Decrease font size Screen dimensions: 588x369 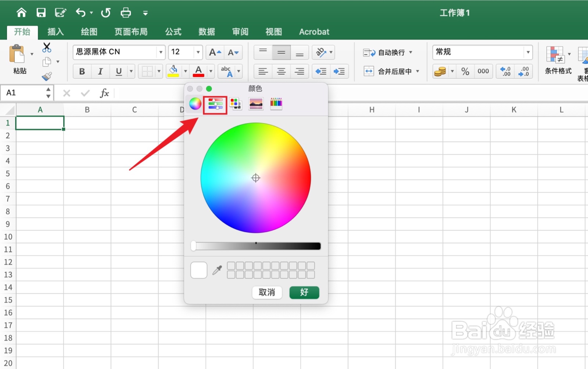click(233, 53)
